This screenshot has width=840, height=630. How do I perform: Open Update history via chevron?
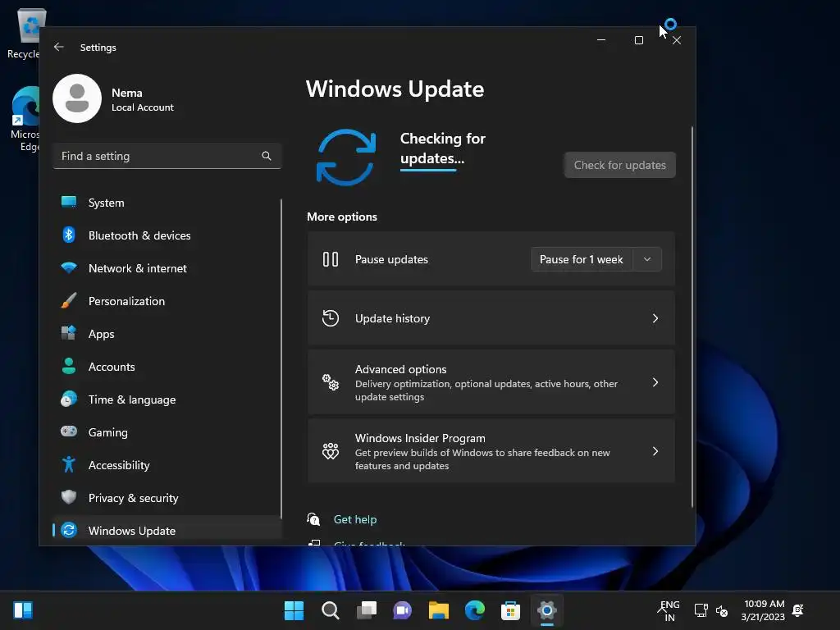[655, 318]
